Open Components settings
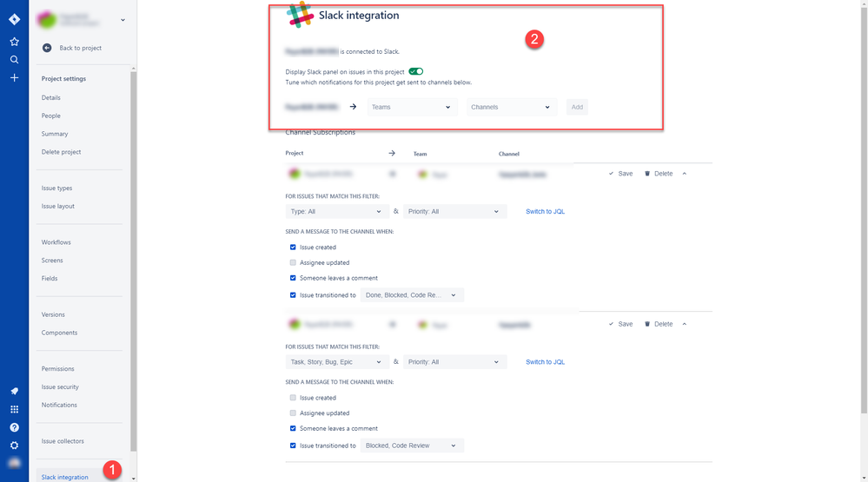 pyautogui.click(x=59, y=333)
